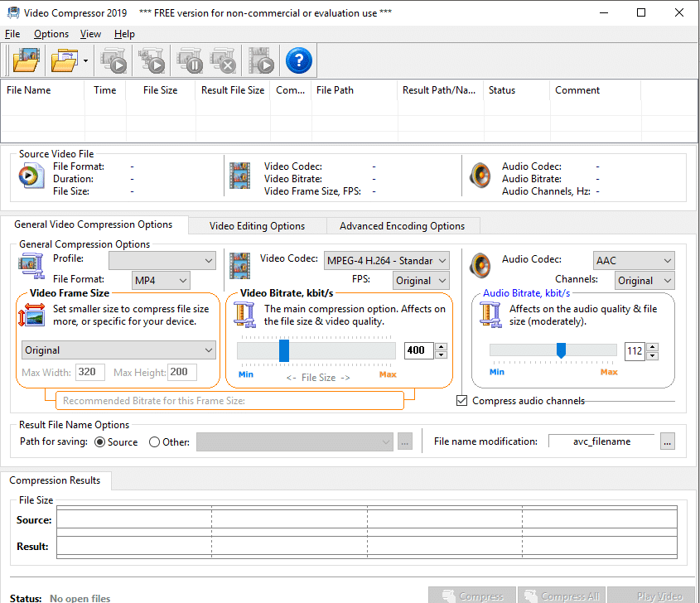
Task: Click the Play Video toolbar icon
Action: point(261,60)
